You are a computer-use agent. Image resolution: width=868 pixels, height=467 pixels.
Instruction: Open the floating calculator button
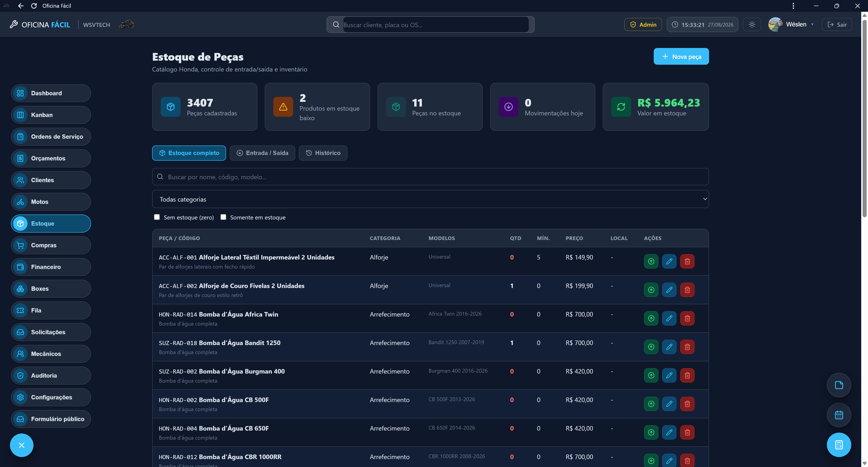pyautogui.click(x=839, y=445)
